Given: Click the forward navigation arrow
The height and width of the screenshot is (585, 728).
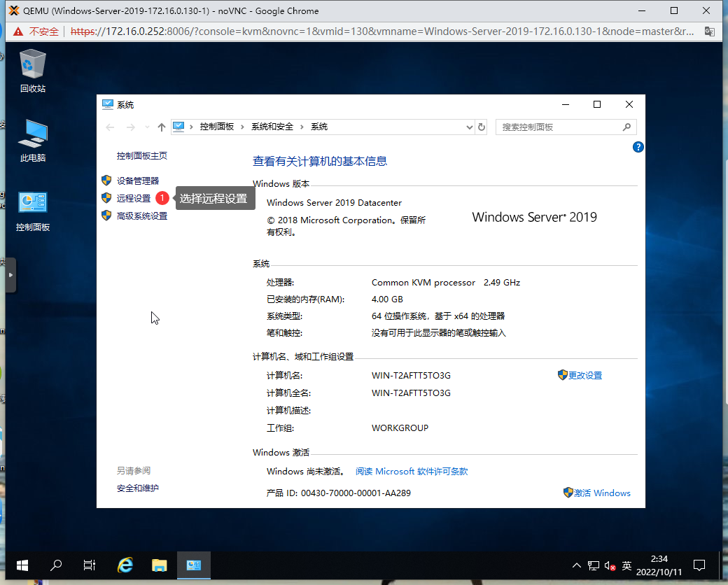Looking at the screenshot, I should pos(131,127).
